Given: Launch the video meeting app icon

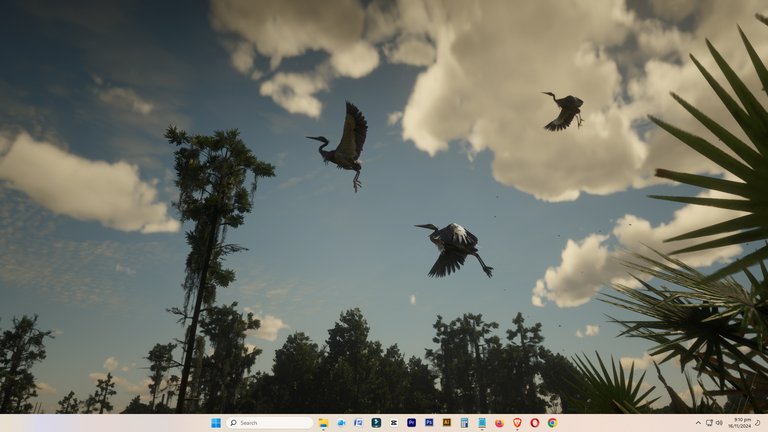Looking at the screenshot, I should click(341, 423).
